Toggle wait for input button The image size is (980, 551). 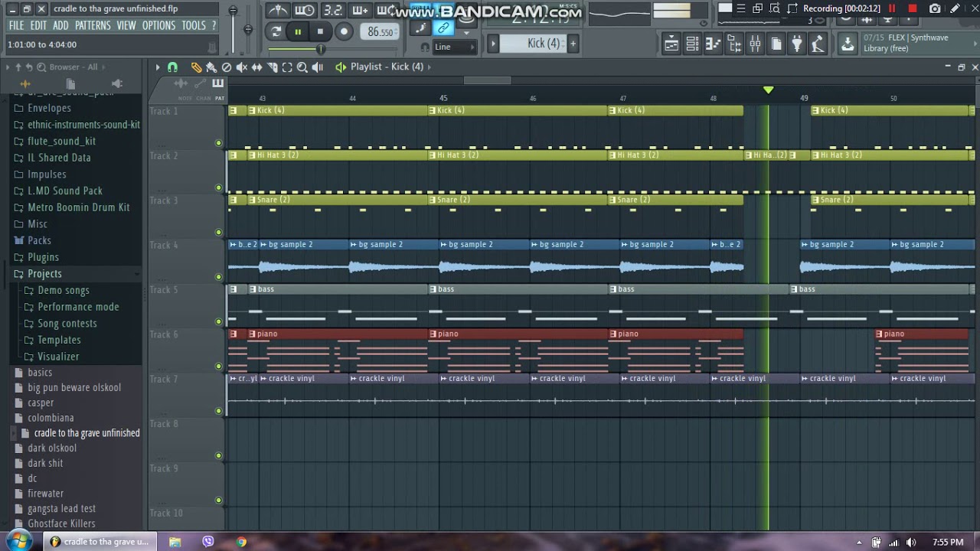point(305,11)
